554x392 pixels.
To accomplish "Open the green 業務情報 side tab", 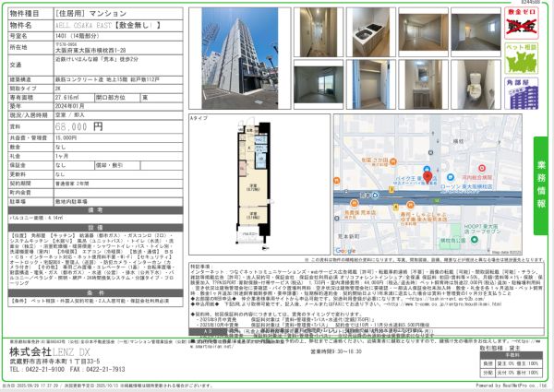I will (541, 185).
